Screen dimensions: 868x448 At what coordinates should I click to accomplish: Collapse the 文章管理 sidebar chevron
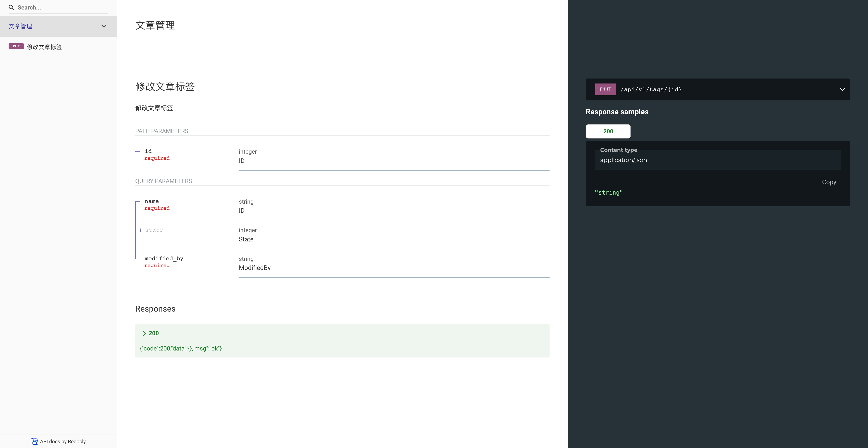103,26
